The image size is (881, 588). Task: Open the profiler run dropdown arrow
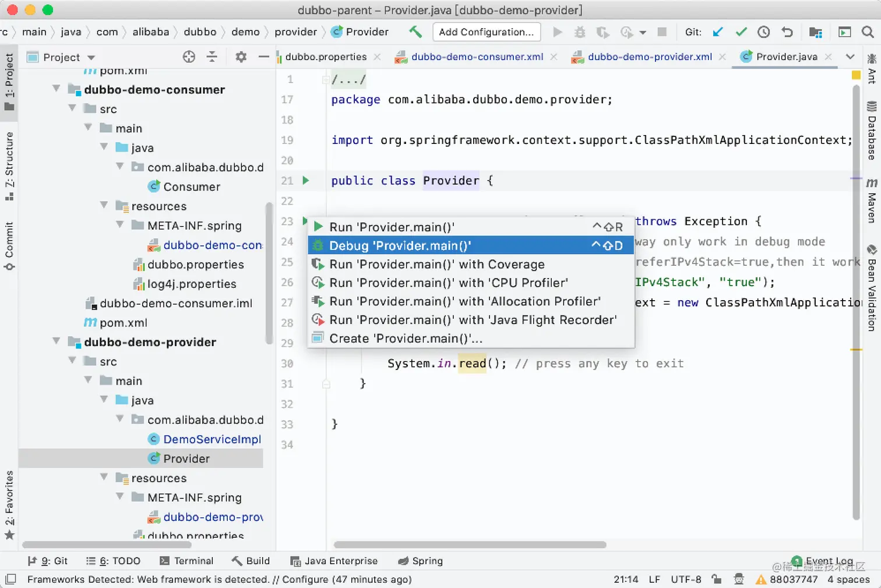[x=643, y=33]
